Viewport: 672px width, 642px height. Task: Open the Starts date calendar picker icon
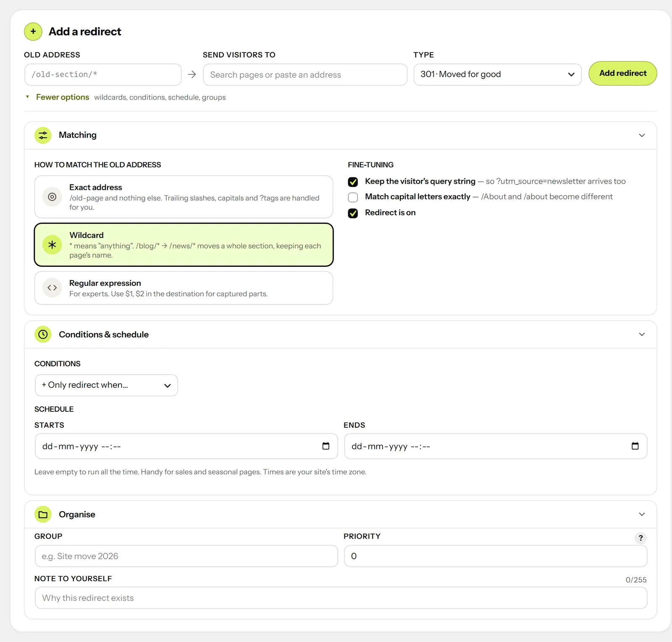[x=326, y=446]
